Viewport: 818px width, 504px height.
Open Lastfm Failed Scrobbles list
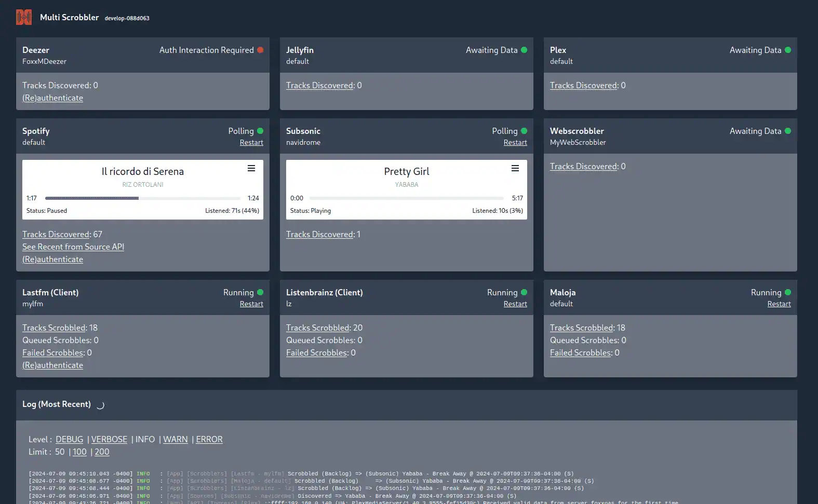click(x=52, y=352)
